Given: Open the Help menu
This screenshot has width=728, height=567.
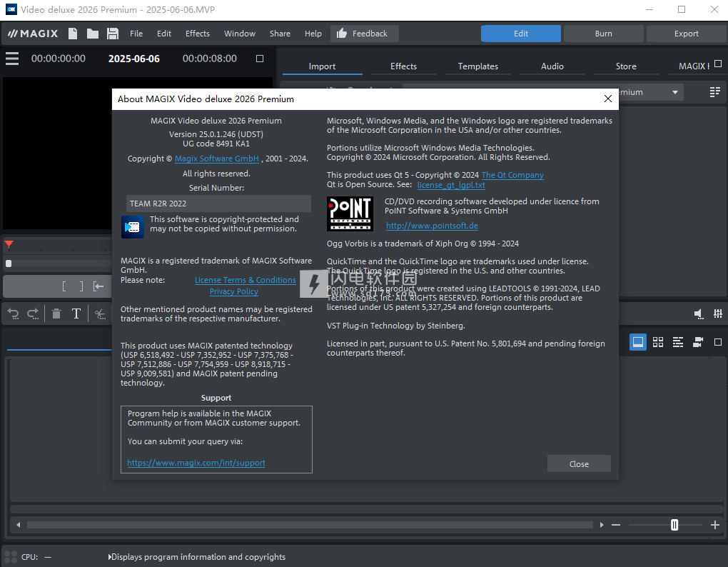Looking at the screenshot, I should tap(313, 34).
